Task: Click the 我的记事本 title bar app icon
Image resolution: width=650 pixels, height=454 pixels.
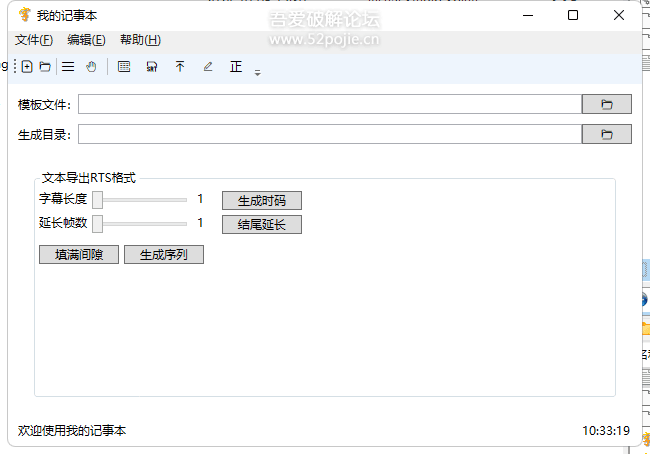Action: [25, 15]
